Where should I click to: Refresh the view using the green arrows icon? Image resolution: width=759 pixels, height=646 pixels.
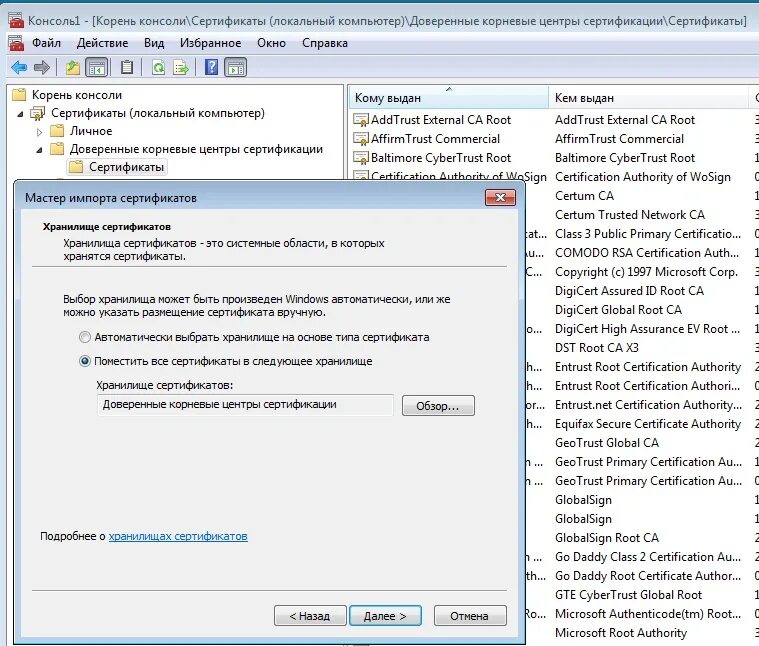(x=158, y=67)
